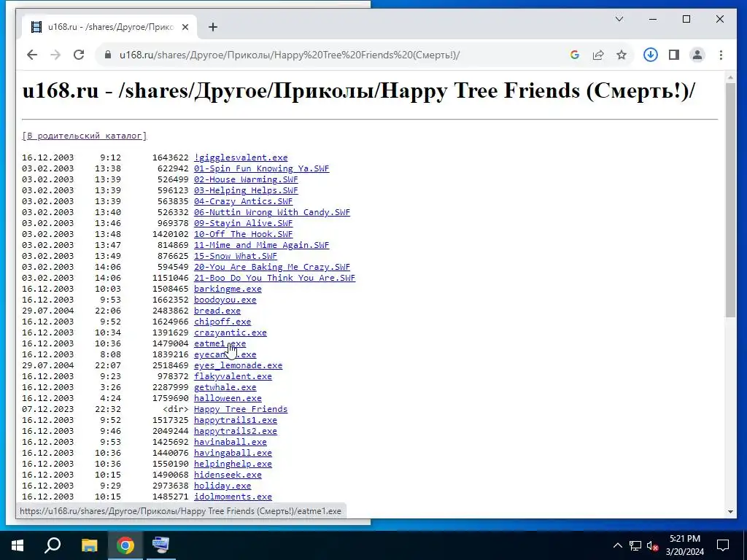
Task: Open Happy Tree Friends directory
Action: [x=241, y=410]
